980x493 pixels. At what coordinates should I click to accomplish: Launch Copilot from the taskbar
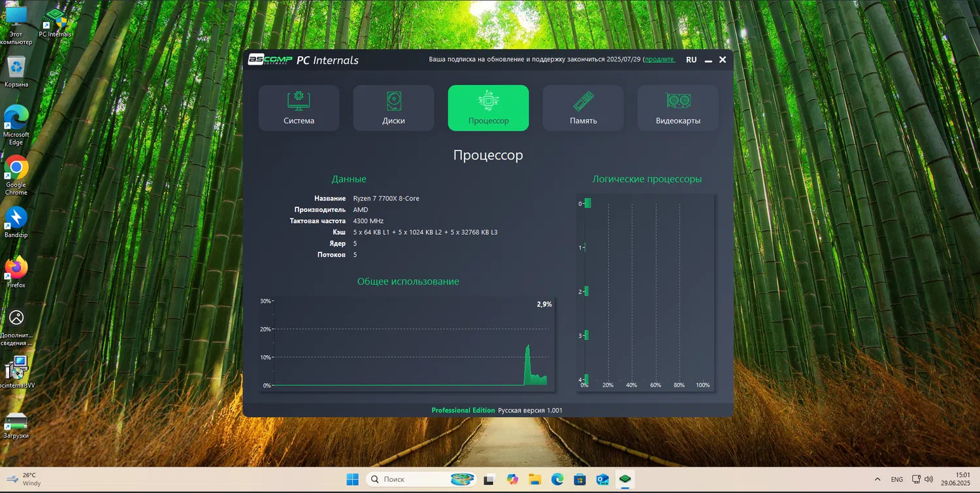512,480
